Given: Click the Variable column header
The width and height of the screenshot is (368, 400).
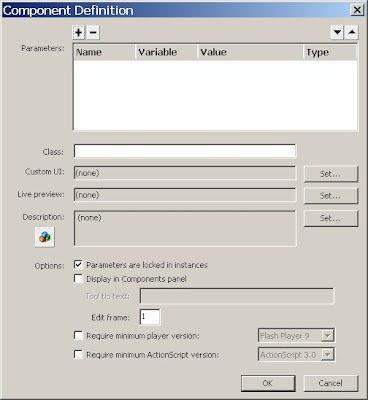Looking at the screenshot, I should pyautogui.click(x=166, y=52).
